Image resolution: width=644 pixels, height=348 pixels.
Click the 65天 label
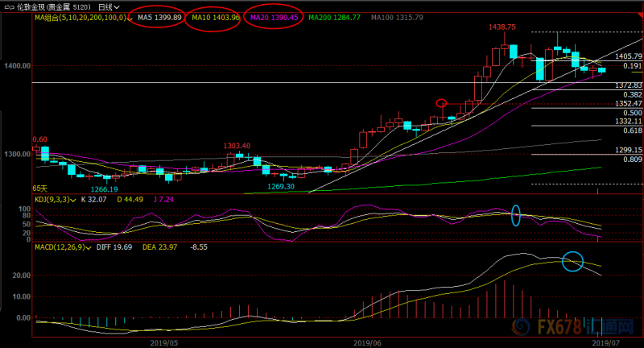point(39,188)
